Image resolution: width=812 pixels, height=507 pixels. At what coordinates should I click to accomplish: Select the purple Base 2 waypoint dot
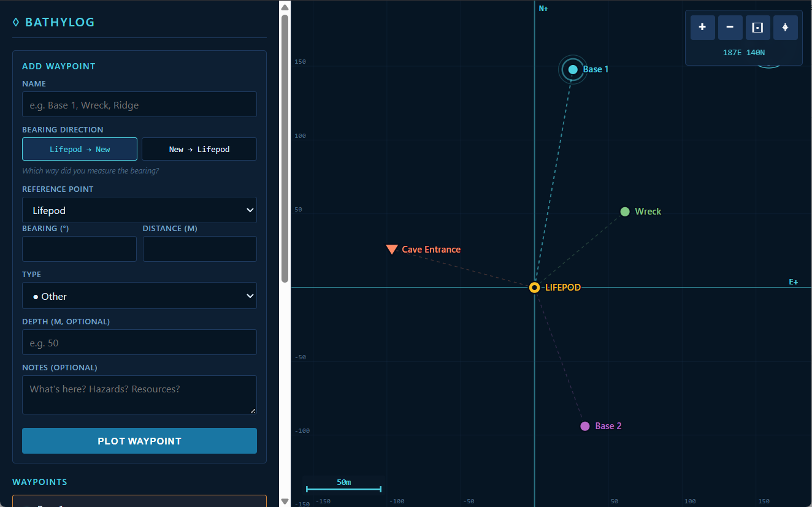coord(585,426)
